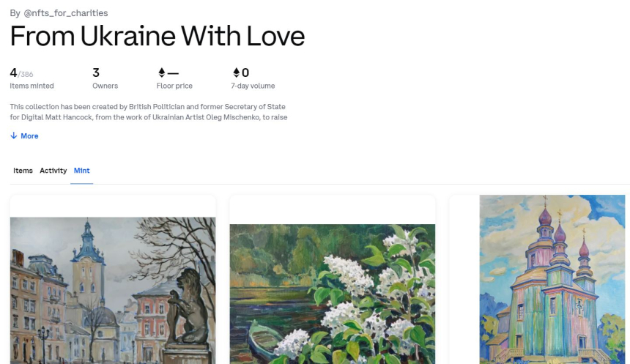Image resolution: width=630 pixels, height=364 pixels.
Task: Open the wooden church domes painting
Action: click(552, 278)
